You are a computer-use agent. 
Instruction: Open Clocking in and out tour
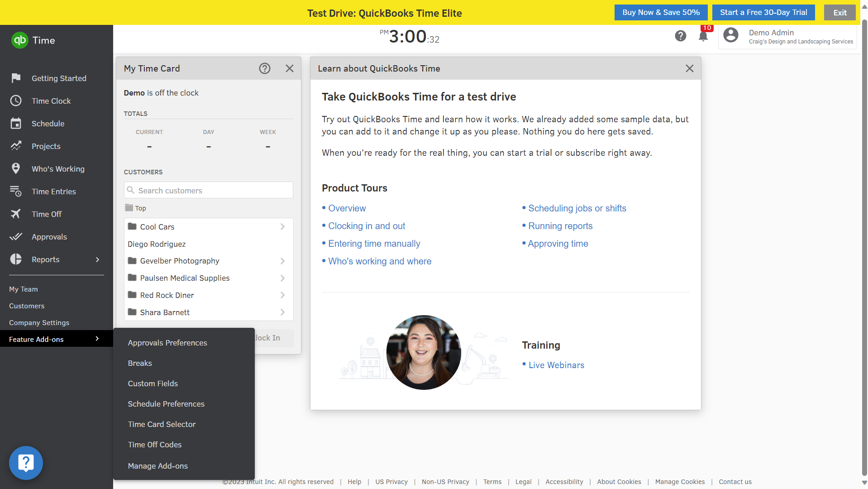coord(367,226)
